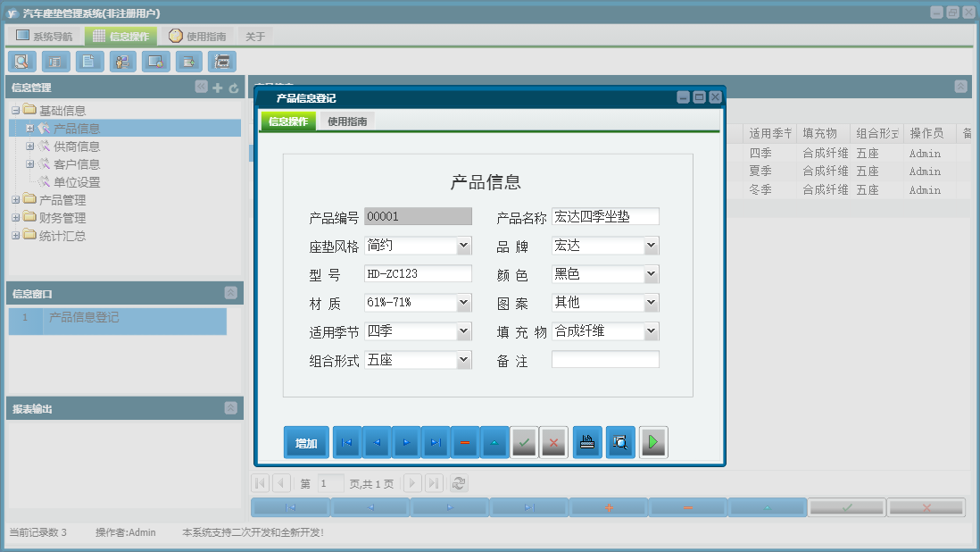
Task: Click the edit up-triangle button in dialog
Action: pos(494,443)
